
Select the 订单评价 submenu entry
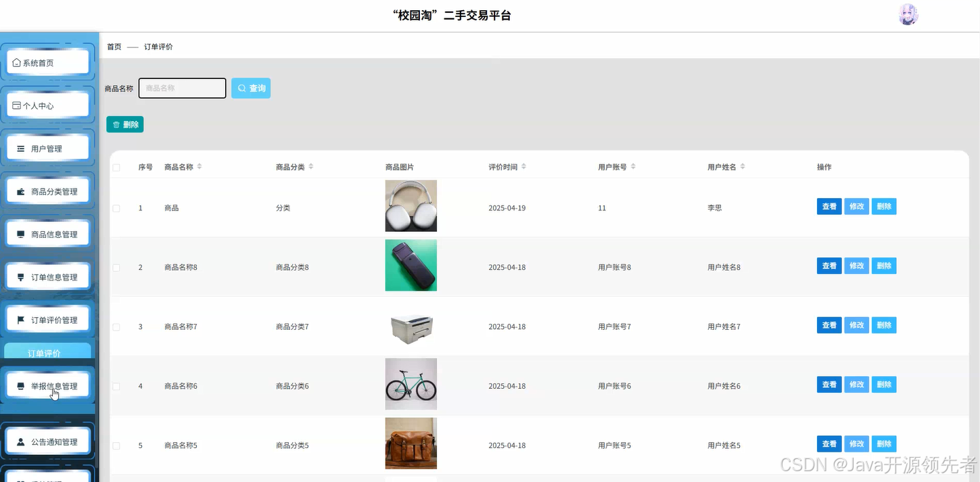pos(47,354)
